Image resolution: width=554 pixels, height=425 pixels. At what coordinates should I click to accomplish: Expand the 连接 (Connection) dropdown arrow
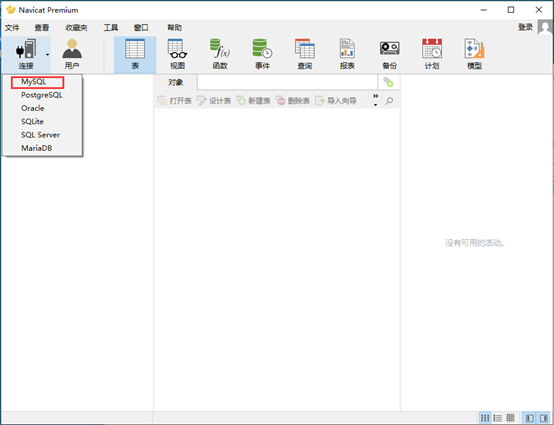click(x=47, y=54)
